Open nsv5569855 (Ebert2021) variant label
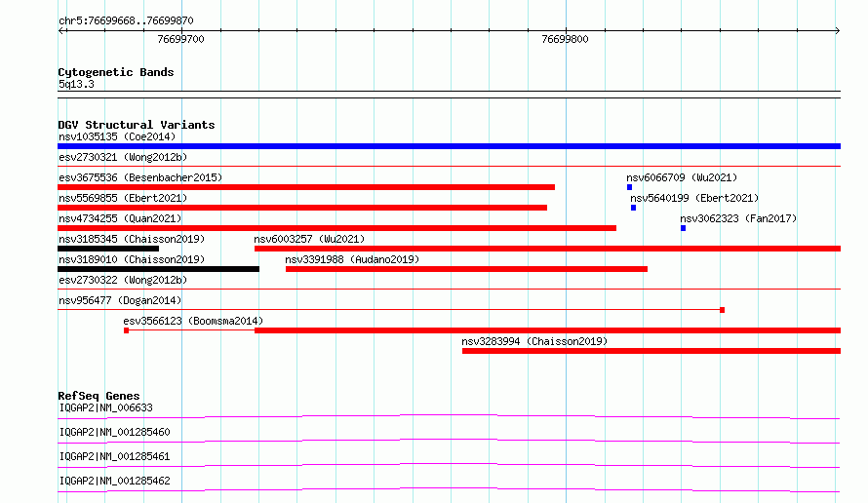868x503 pixels. (123, 198)
